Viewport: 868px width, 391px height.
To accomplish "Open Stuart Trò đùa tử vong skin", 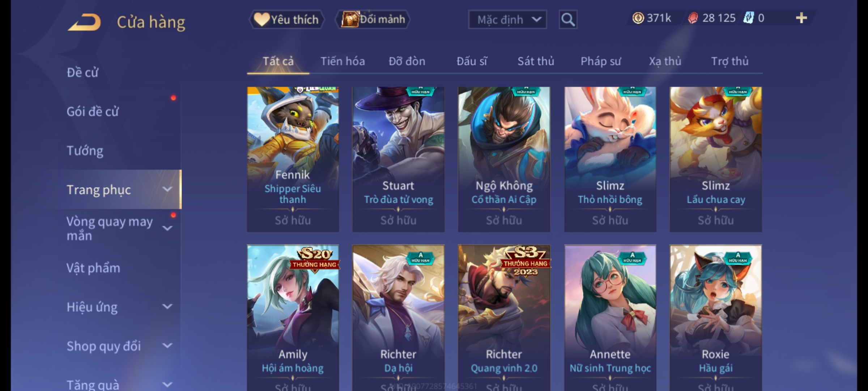I will click(398, 159).
